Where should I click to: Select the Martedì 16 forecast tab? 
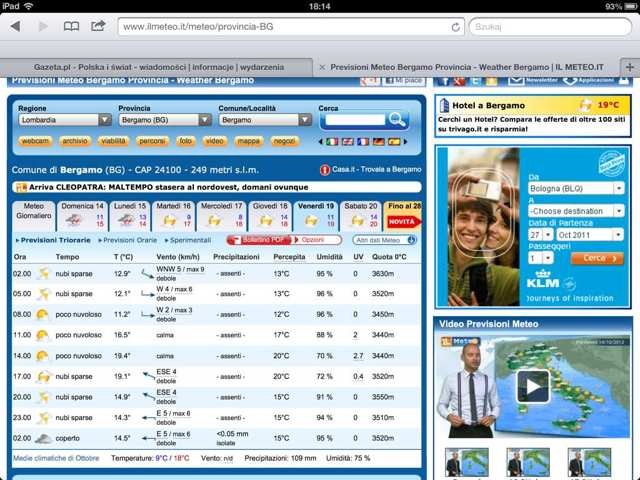tap(173, 216)
